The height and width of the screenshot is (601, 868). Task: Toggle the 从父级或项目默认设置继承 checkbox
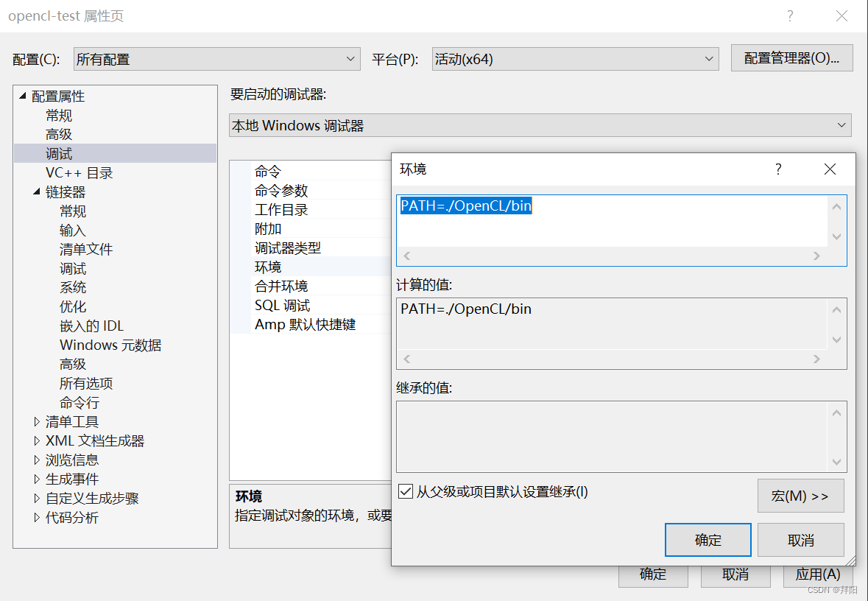tap(406, 491)
